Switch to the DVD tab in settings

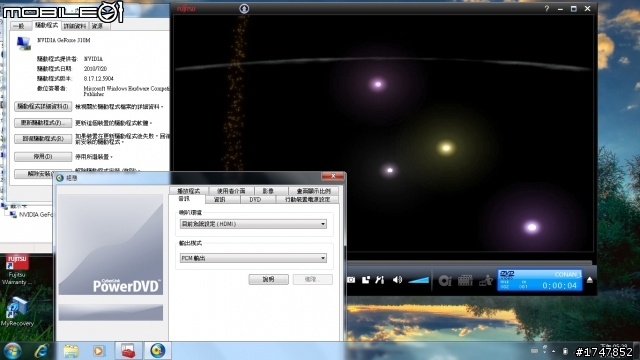tap(255, 200)
